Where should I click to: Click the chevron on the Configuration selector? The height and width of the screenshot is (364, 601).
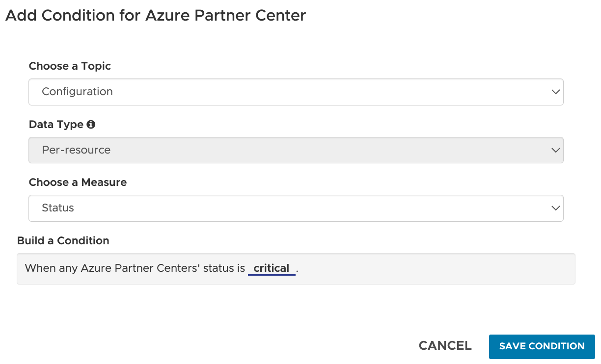point(555,92)
